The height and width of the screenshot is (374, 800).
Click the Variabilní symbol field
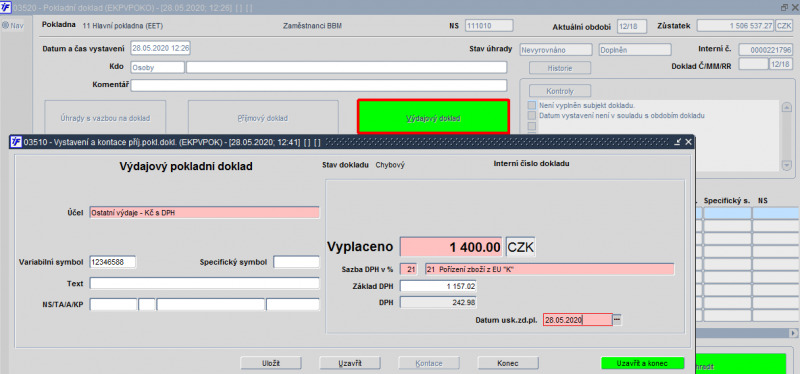pos(113,262)
